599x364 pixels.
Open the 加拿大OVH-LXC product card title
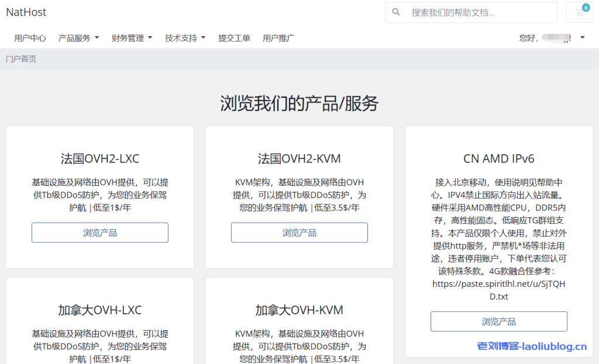(99, 310)
